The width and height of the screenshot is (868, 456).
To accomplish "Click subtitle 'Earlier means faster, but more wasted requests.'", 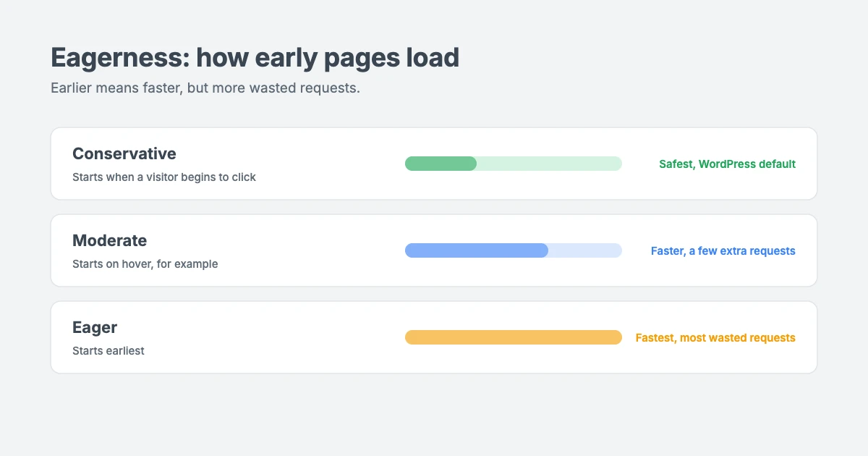I will pos(205,88).
